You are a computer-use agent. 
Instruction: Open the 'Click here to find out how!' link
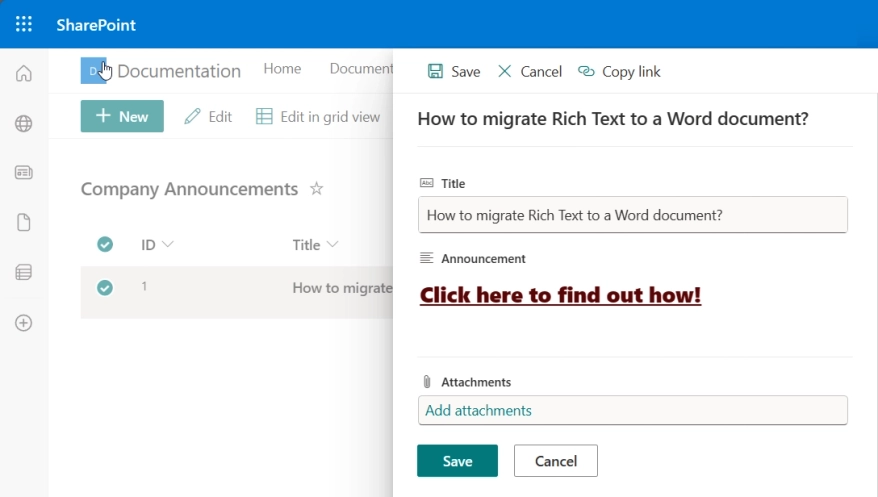[561, 295]
